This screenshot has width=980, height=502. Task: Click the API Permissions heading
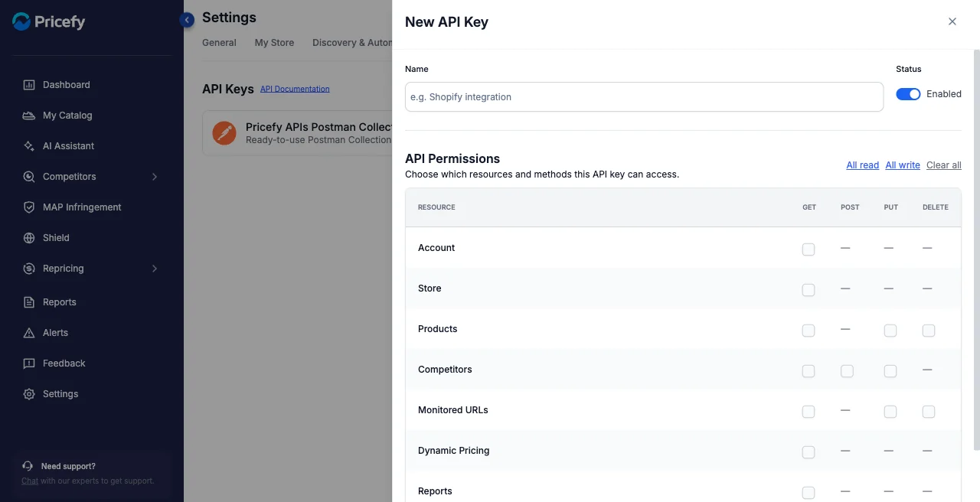tap(452, 159)
